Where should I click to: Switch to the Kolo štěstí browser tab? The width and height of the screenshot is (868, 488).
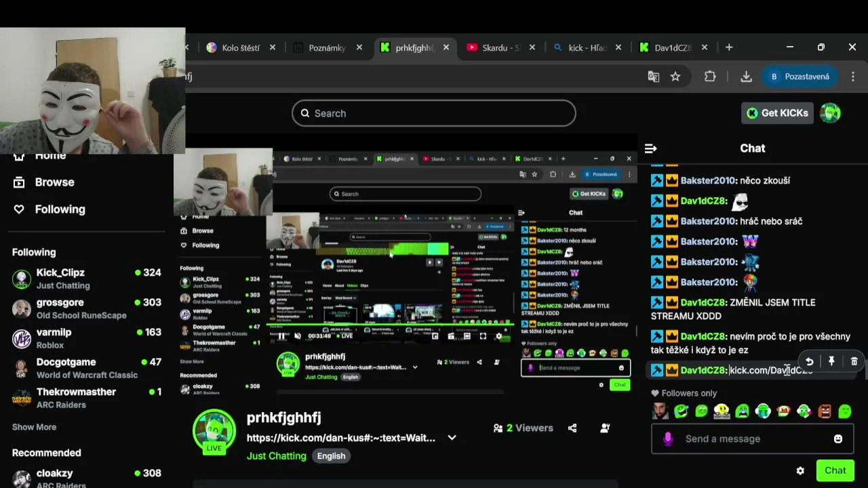[241, 47]
